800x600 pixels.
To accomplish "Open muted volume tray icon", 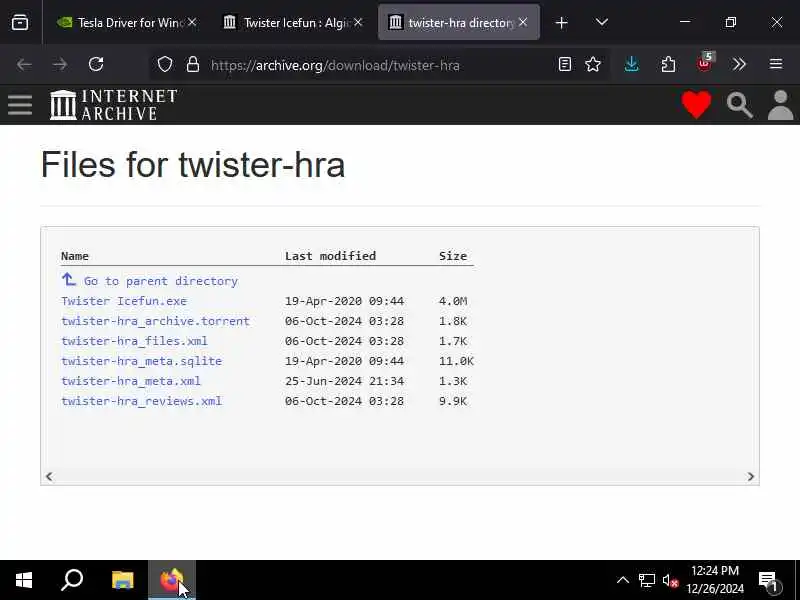I will pos(670,580).
